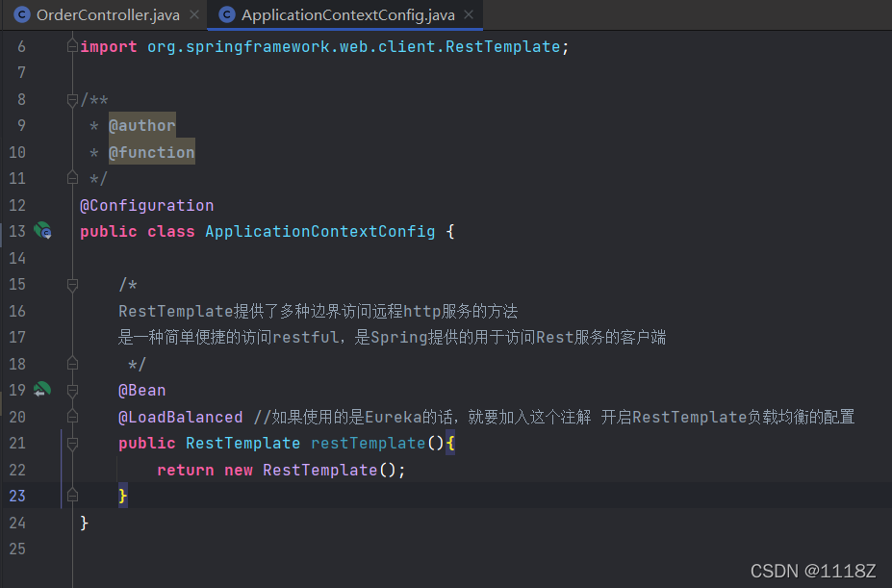
Task: Click the @Configuration annotation
Action: tap(147, 205)
